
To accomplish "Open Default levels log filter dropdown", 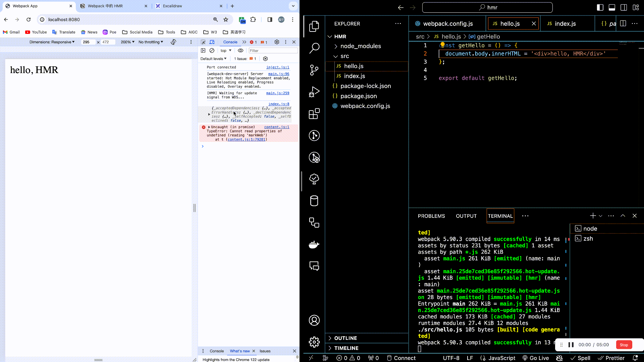I will [213, 59].
